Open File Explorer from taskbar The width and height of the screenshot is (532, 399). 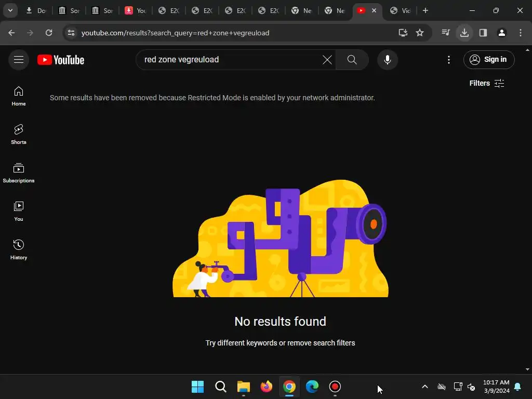(243, 387)
